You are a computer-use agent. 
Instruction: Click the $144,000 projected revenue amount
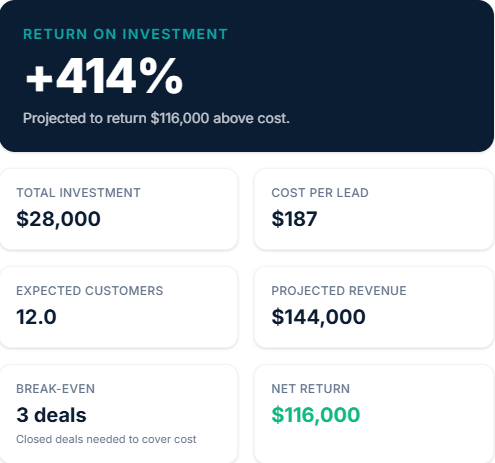[318, 317]
